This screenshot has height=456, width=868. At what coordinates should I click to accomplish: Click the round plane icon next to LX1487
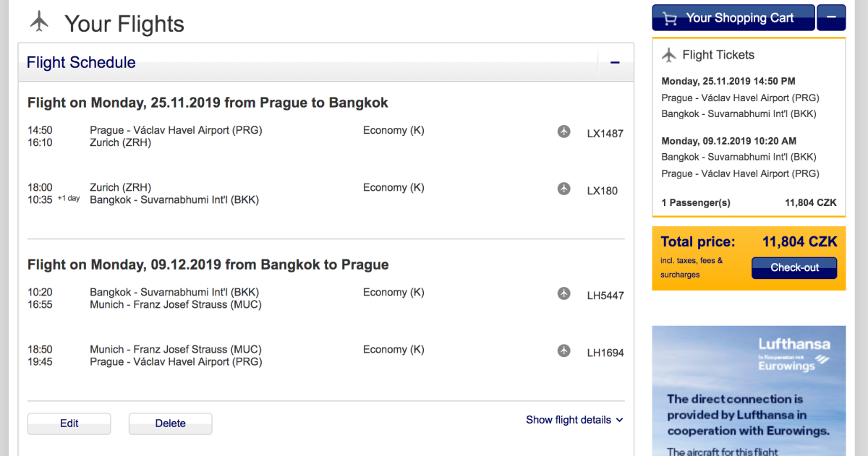pyautogui.click(x=564, y=132)
